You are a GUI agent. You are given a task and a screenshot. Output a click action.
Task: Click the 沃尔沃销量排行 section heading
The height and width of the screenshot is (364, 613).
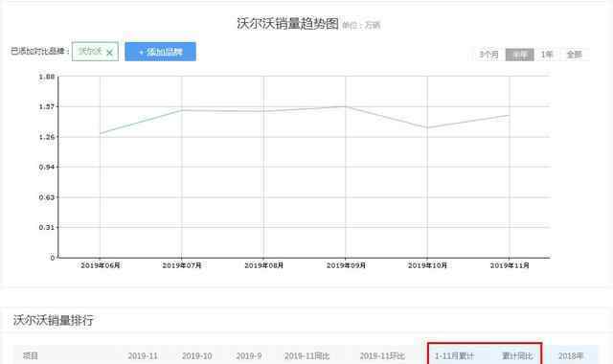[x=54, y=320]
